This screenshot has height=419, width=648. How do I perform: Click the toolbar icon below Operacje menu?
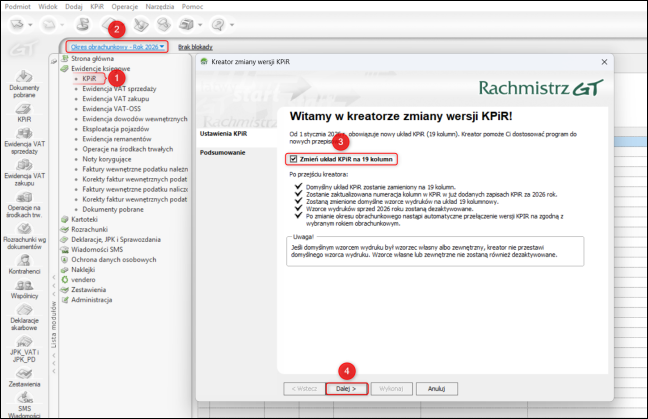click(141, 25)
